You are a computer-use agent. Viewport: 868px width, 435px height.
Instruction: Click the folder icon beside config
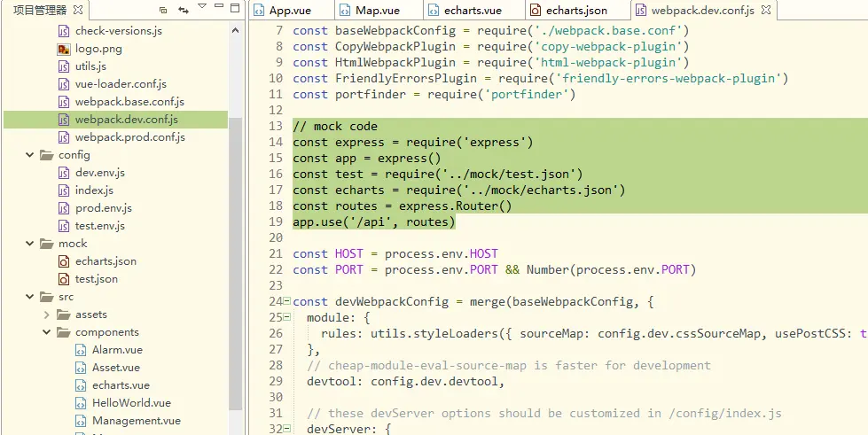(x=47, y=155)
